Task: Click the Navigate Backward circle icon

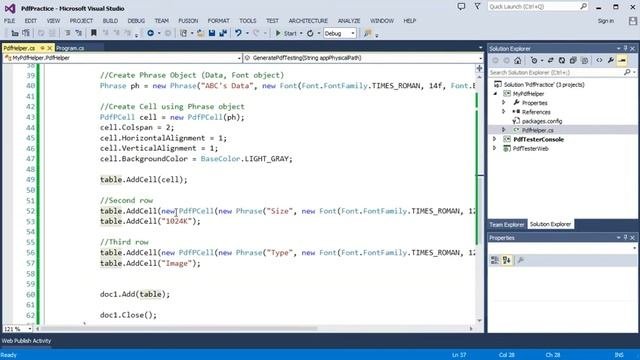Action: click(x=150, y=33)
